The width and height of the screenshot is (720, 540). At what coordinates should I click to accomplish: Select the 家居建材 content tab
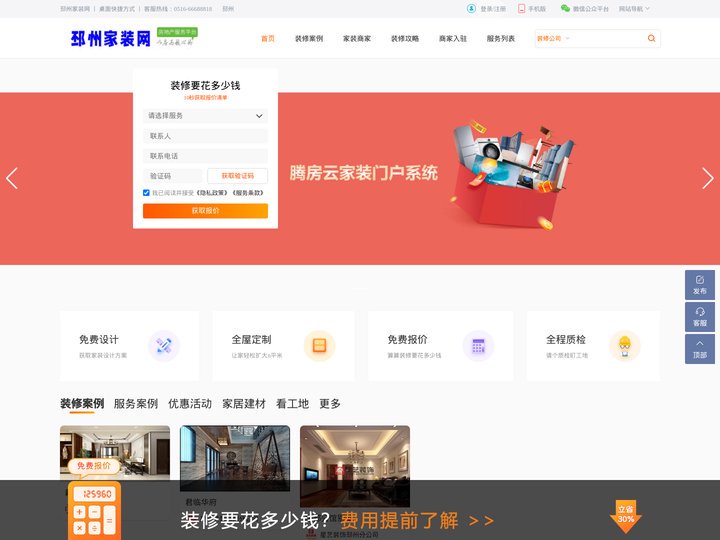(x=244, y=404)
